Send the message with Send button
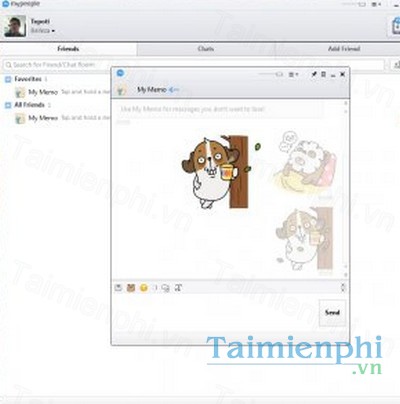Viewport: 400px width, 404px height. [x=332, y=313]
